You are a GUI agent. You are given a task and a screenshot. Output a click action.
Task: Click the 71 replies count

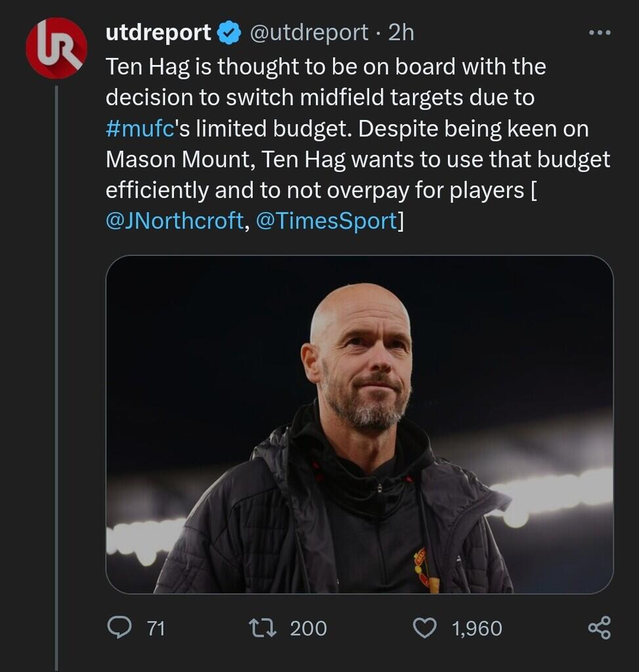[156, 629]
